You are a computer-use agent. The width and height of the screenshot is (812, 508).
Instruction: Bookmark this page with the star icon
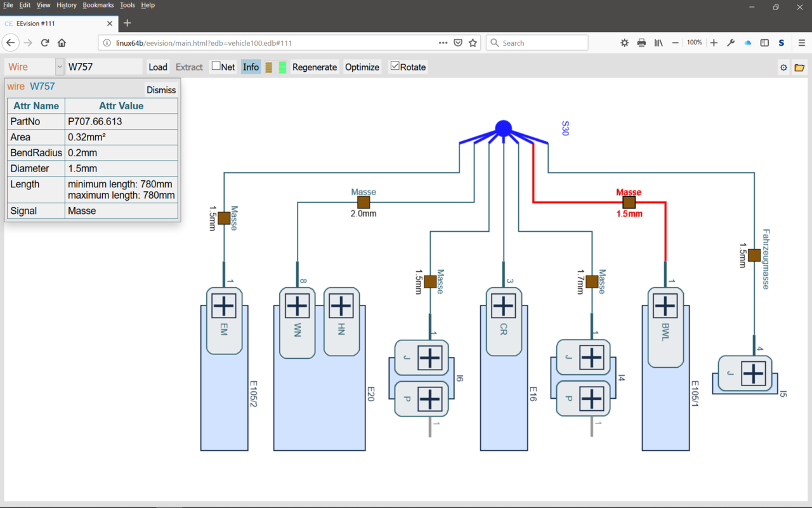pyautogui.click(x=473, y=43)
